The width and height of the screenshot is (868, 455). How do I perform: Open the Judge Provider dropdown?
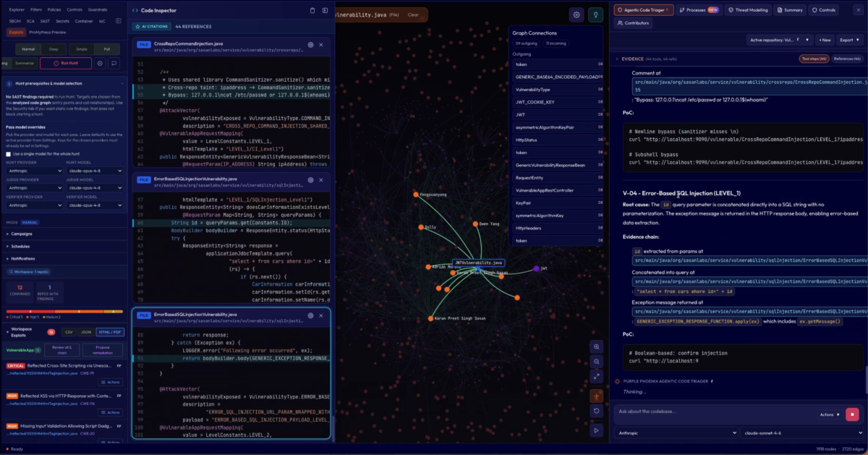(33, 187)
